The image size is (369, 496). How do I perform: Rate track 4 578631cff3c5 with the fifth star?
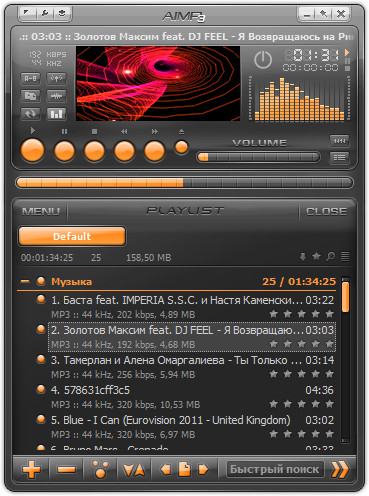[329, 404]
